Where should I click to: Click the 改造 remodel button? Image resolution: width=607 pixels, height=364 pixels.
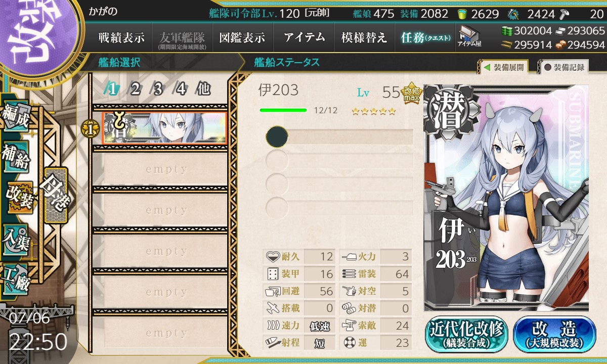click(x=554, y=334)
